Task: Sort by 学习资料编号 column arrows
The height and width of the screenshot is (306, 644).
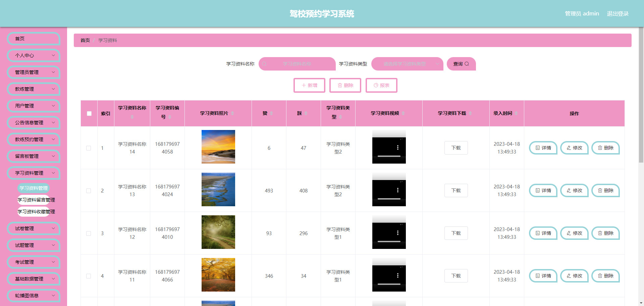Action: click(170, 117)
